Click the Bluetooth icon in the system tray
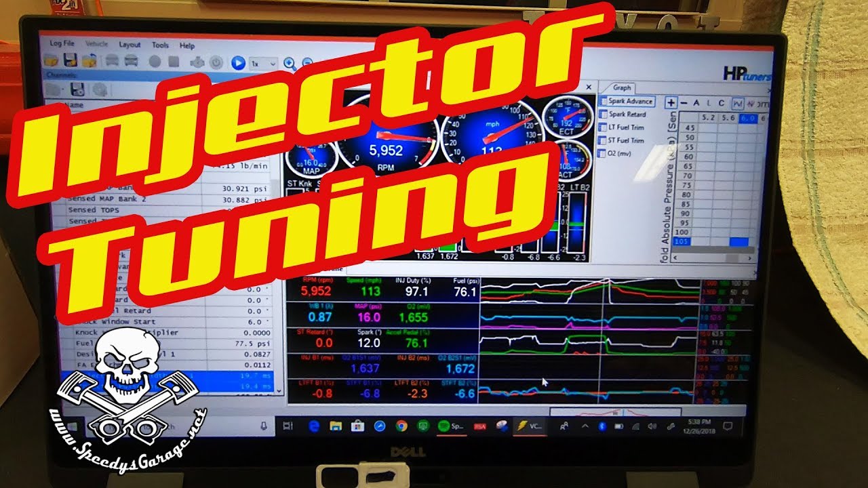Screen dimensions: 868x488 pyautogui.click(x=602, y=427)
